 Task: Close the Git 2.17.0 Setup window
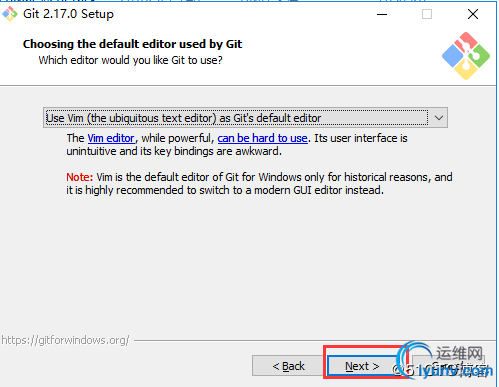click(473, 14)
